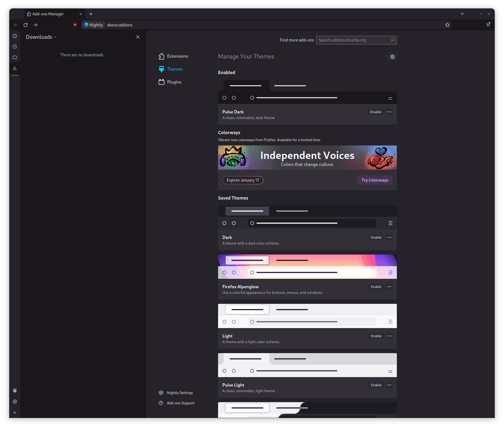This screenshot has width=504, height=428.
Task: Click the search magnifier icon
Action: 393,40
